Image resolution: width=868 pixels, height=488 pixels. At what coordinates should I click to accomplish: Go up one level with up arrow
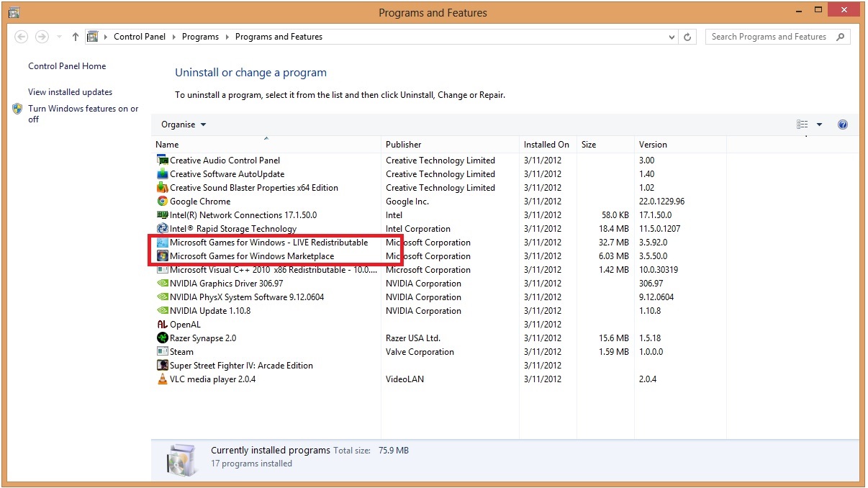pyautogui.click(x=76, y=37)
